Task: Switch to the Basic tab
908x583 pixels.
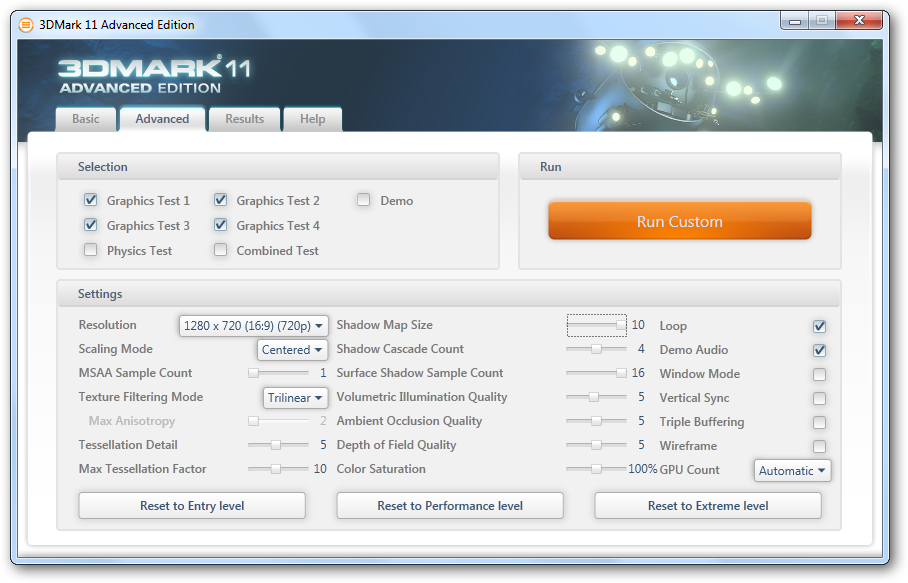Action: (x=86, y=119)
